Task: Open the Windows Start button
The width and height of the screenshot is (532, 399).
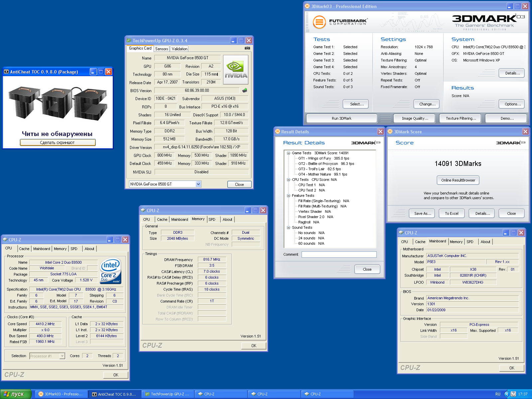Action: tap(16, 394)
